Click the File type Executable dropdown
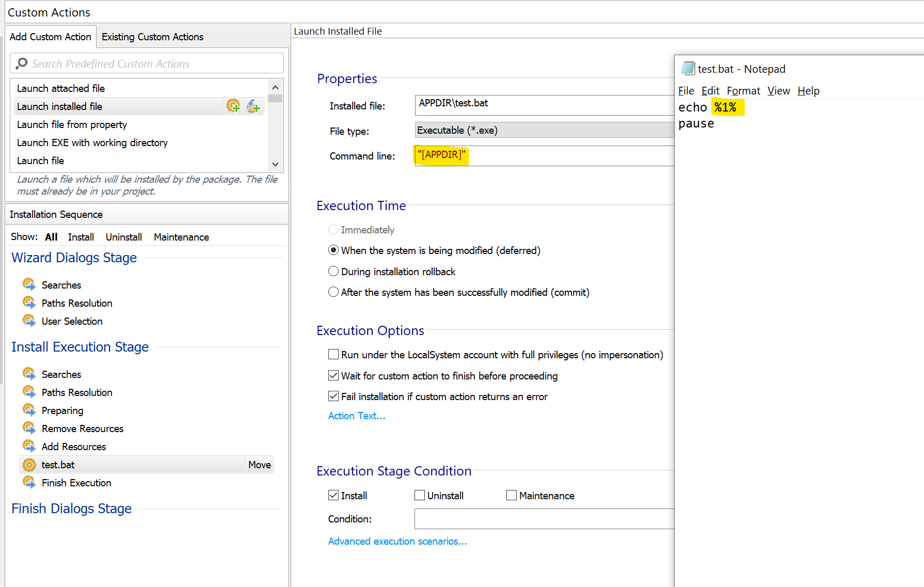Viewport: 924px width, 587px height. click(x=544, y=130)
